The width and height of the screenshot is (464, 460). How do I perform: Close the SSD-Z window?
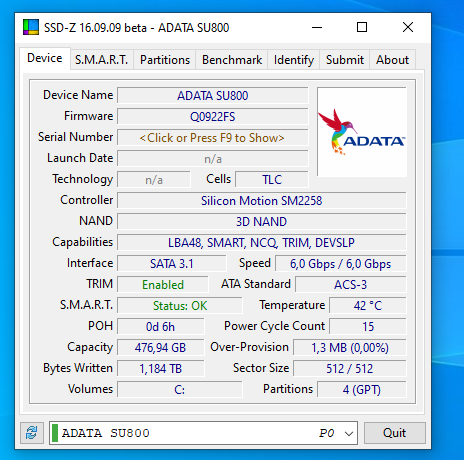tap(408, 27)
